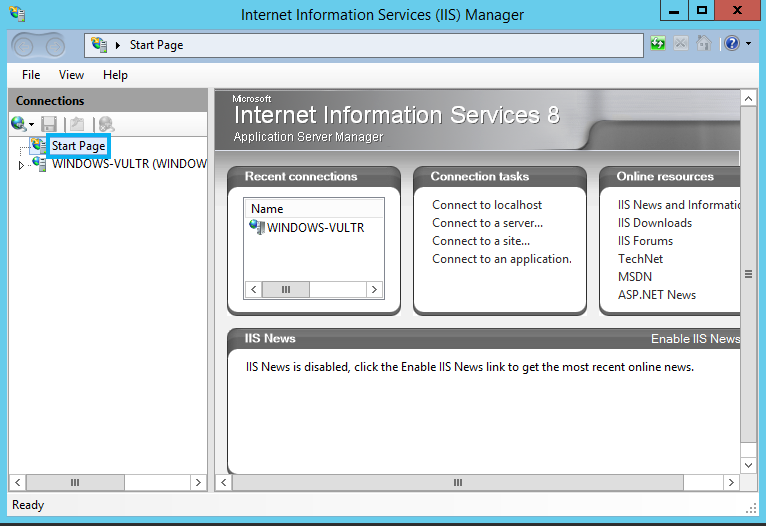Viewport: 766px width, 526px height.
Task: Open the File menu
Action: pos(31,75)
